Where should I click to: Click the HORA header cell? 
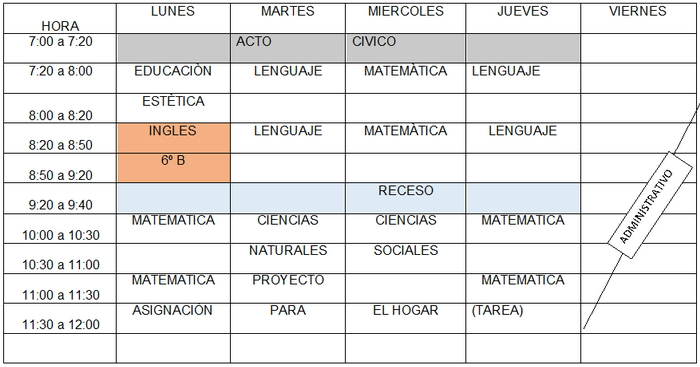pyautogui.click(x=60, y=18)
